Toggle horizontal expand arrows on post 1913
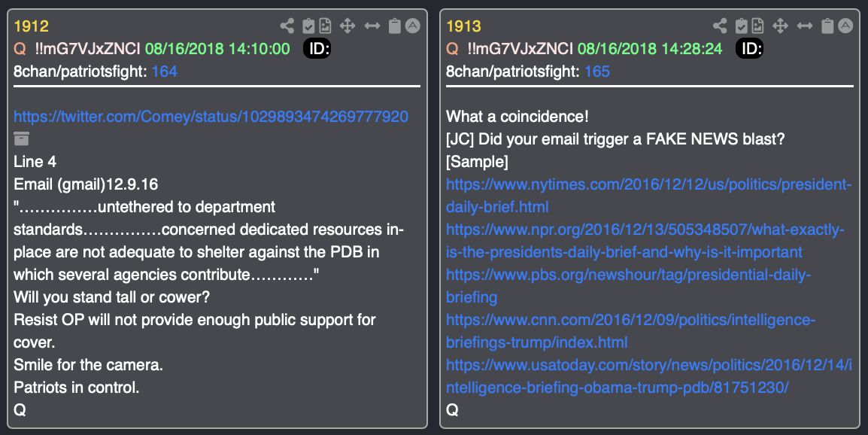This screenshot has width=868, height=435. tap(805, 26)
